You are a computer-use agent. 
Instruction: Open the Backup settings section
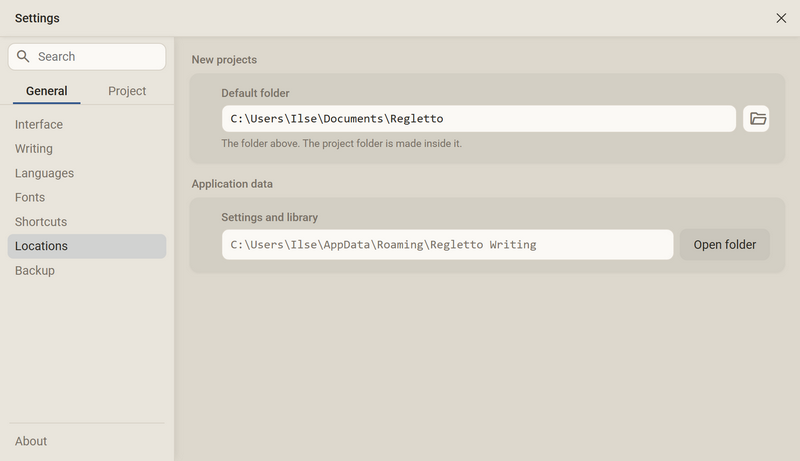[x=87, y=270]
